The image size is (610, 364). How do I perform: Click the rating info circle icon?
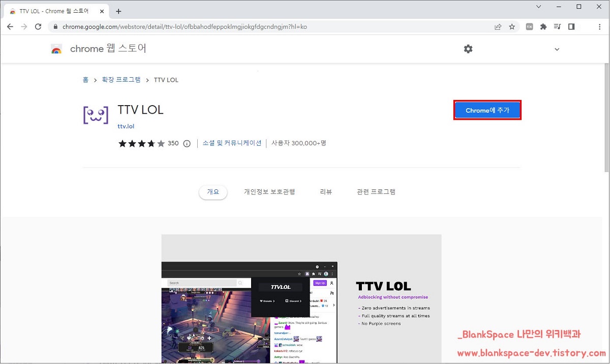tap(187, 144)
